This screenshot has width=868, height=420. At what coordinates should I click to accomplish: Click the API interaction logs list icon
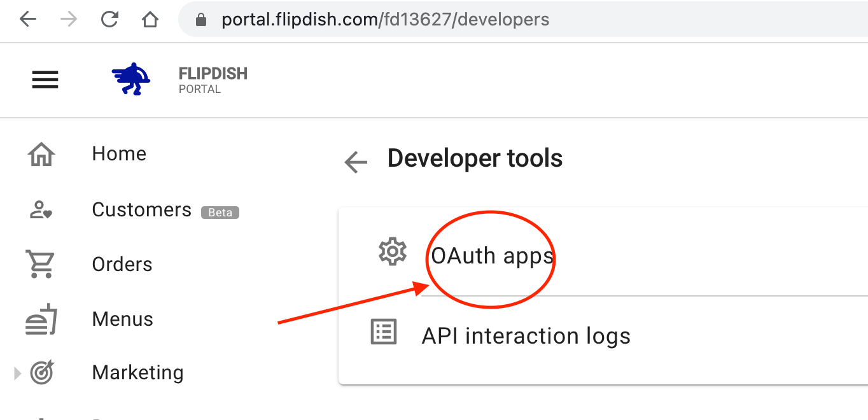point(384,332)
